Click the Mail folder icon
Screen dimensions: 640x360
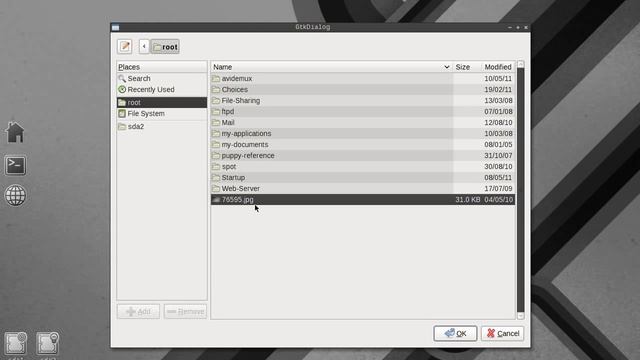tap(216, 122)
